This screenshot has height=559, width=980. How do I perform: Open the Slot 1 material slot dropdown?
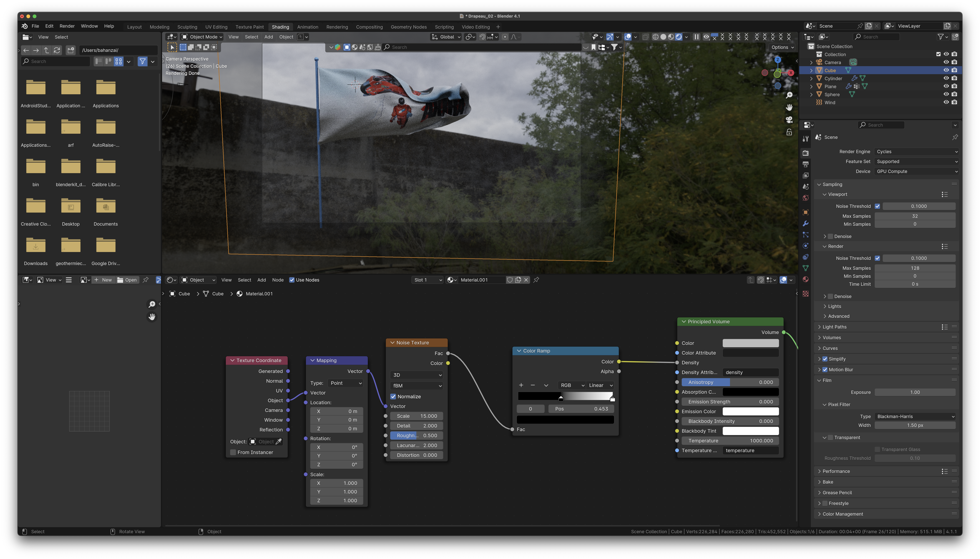pos(427,280)
